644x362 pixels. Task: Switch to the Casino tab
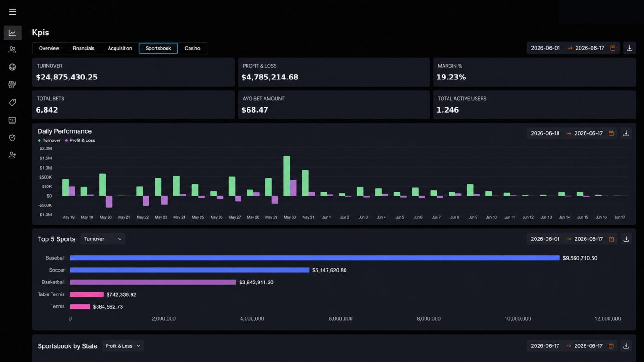[x=192, y=48]
